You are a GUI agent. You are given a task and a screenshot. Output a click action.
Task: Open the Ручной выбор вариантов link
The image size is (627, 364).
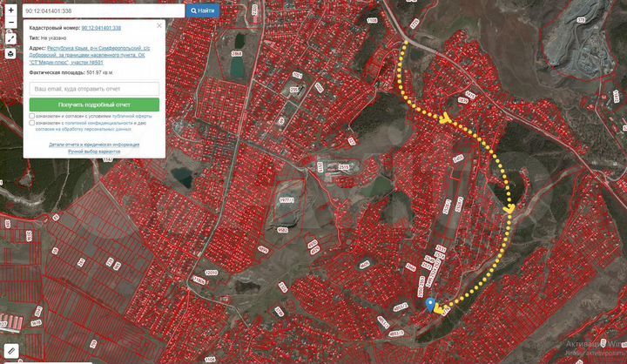94,152
